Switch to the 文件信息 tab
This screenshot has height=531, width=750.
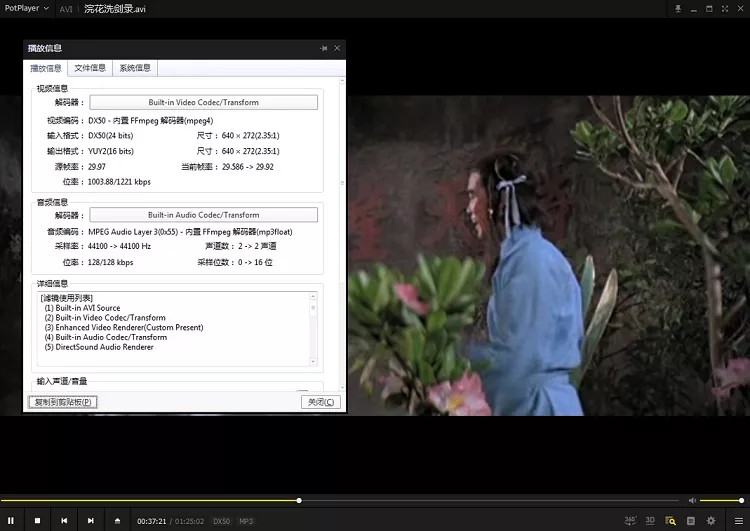[x=90, y=68]
